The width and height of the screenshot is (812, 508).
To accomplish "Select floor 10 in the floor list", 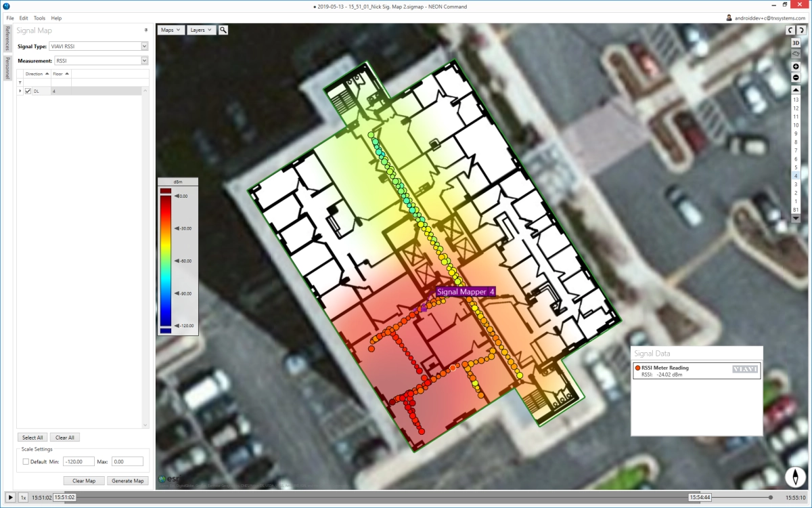I will point(796,125).
